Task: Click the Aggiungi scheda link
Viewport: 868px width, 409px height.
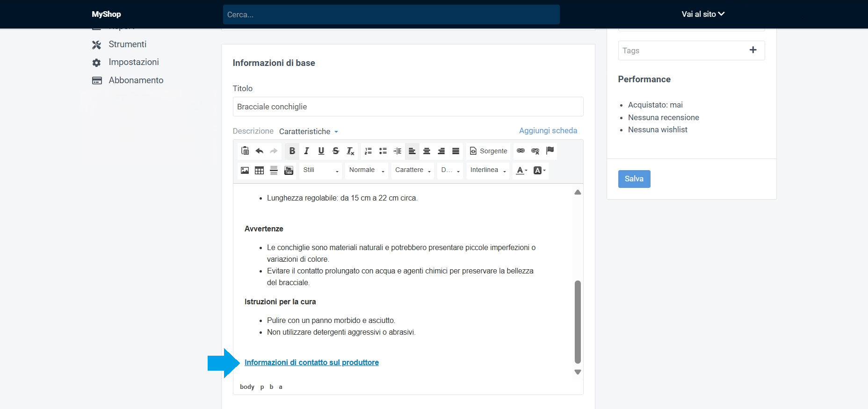Action: [x=548, y=131]
